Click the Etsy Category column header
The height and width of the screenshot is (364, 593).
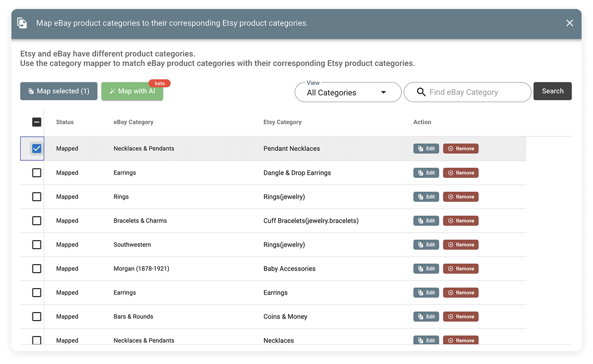[x=282, y=122]
